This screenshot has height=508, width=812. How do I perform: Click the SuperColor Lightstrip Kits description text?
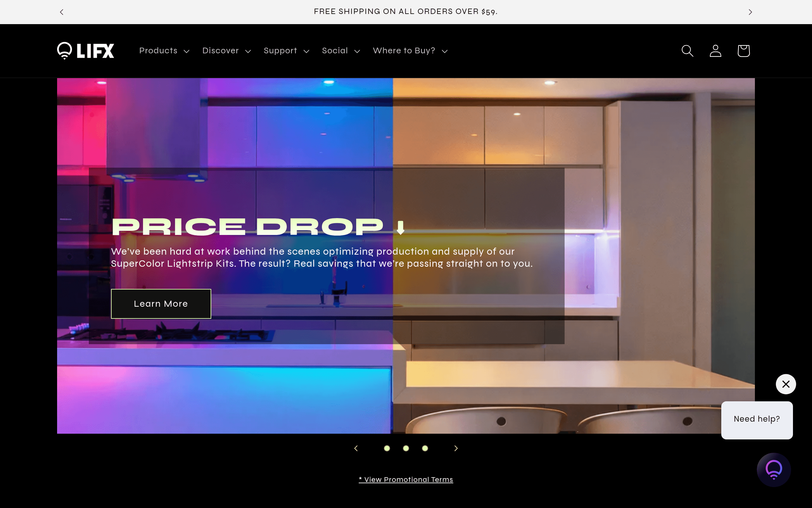[x=322, y=257]
